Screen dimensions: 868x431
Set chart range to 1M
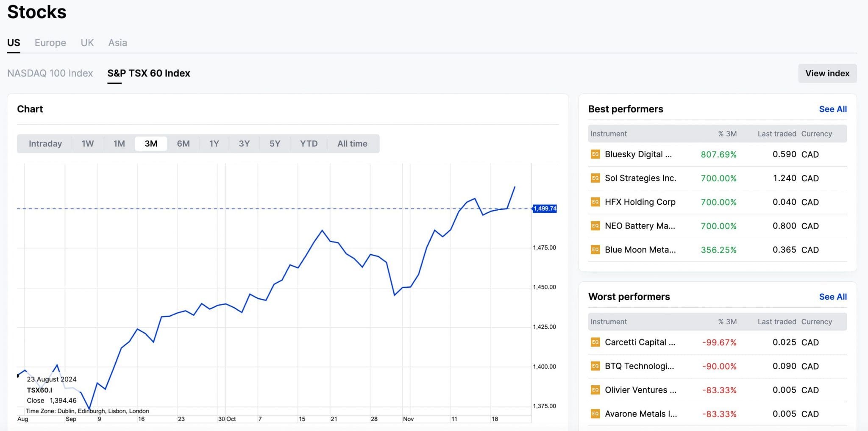click(119, 144)
